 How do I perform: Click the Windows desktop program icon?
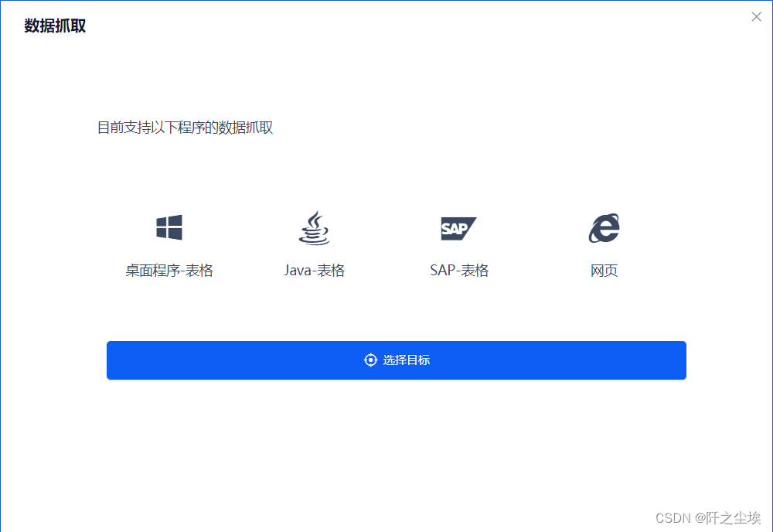click(169, 227)
